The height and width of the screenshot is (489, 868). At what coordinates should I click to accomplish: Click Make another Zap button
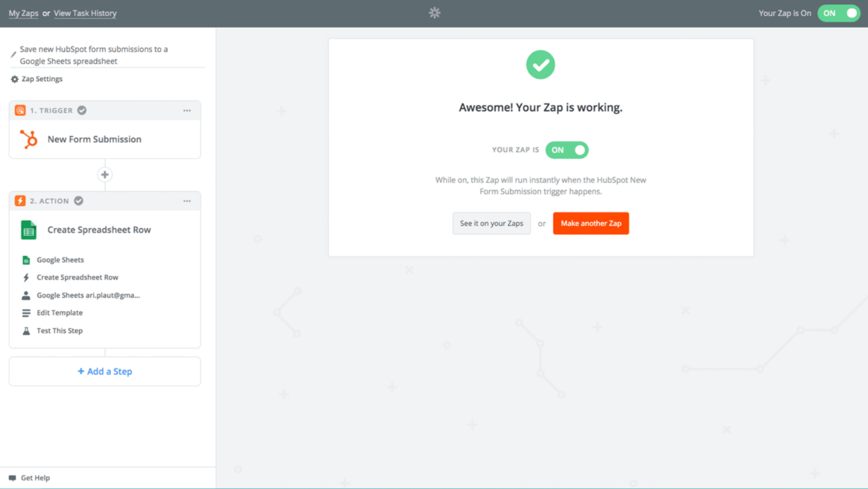(x=591, y=223)
